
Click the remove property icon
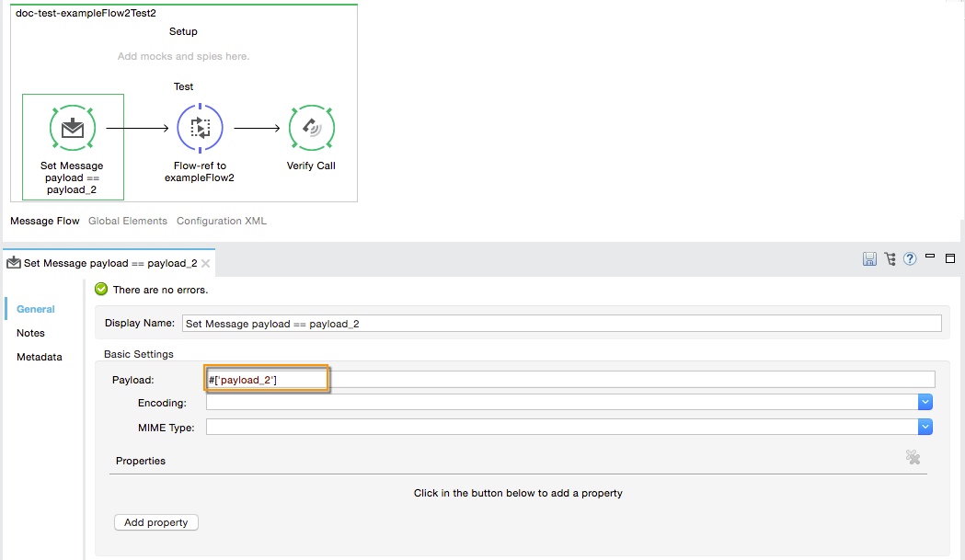click(913, 457)
